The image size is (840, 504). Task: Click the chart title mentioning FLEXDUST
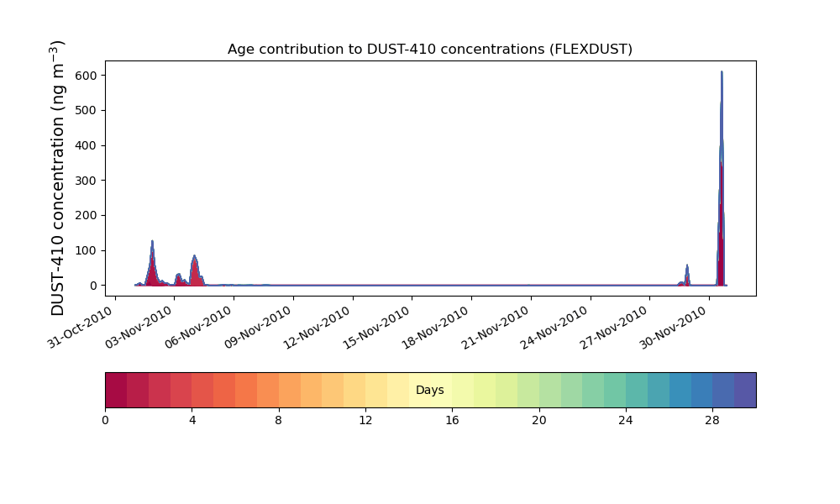coord(430,50)
